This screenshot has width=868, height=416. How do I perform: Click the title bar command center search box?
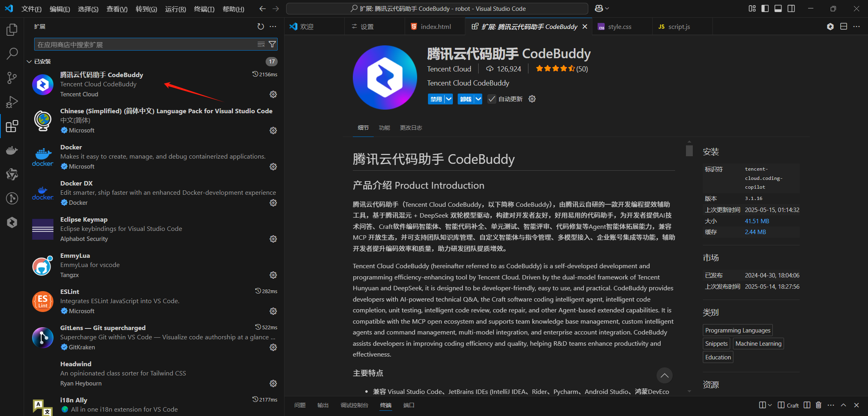click(x=437, y=8)
